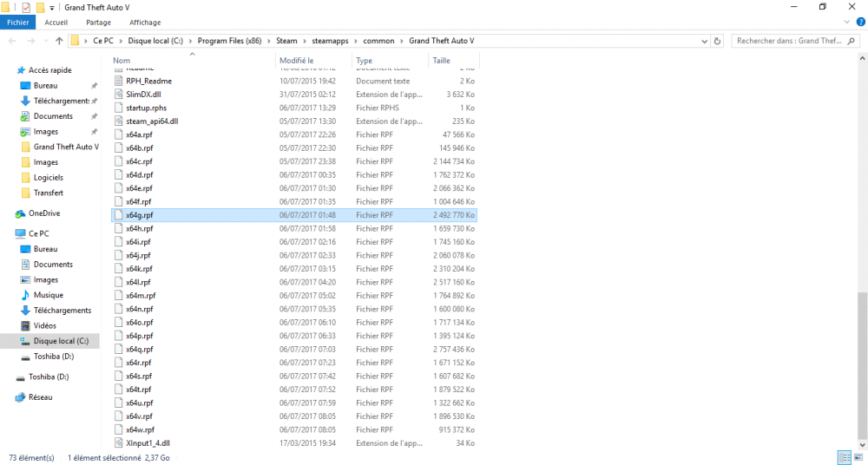Click the RPH_Readme file icon
Image resolution: width=868 pixels, height=465 pixels.
tap(118, 81)
